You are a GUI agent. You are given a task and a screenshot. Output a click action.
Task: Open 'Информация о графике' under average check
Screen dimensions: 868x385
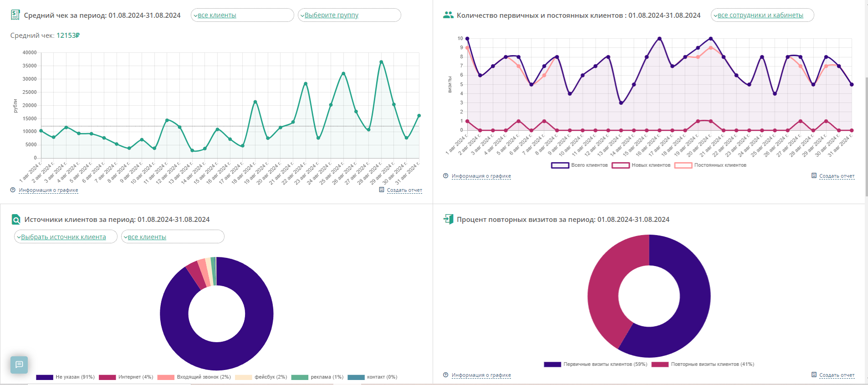pos(48,190)
